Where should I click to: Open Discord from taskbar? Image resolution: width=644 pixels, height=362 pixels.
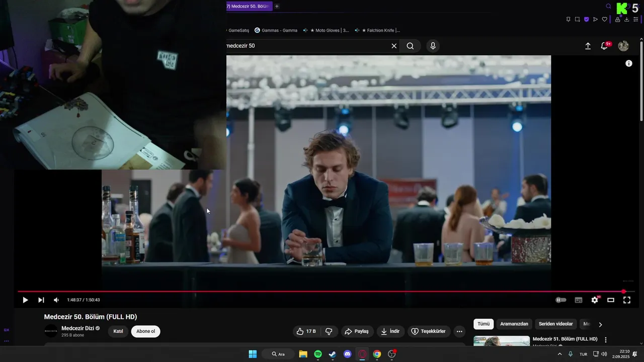pyautogui.click(x=347, y=354)
